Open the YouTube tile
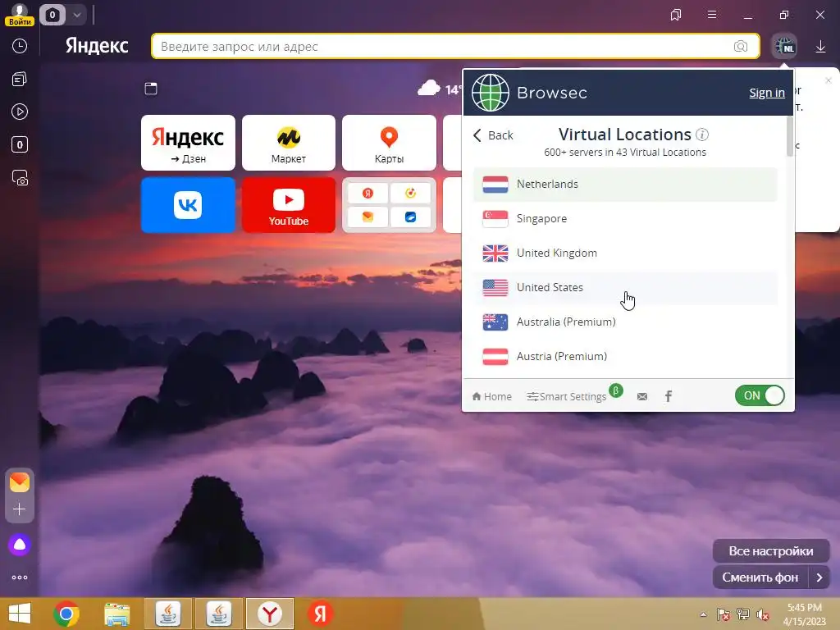Viewport: 840px width, 630px height. point(289,205)
